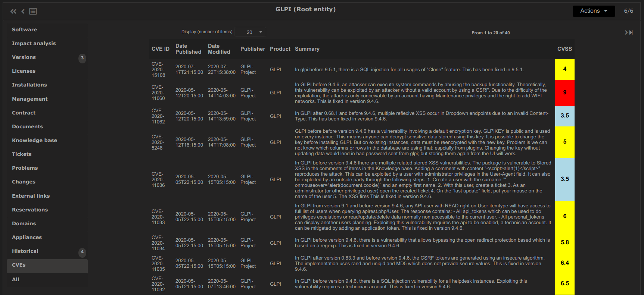Open the display items count dropdown
The height and width of the screenshot is (295, 644).
250,32
